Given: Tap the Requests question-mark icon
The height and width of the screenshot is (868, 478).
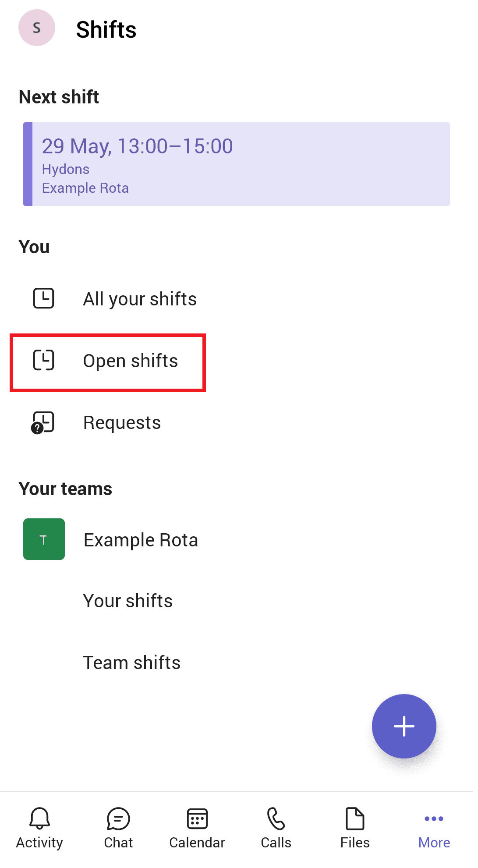Looking at the screenshot, I should pos(43,423).
